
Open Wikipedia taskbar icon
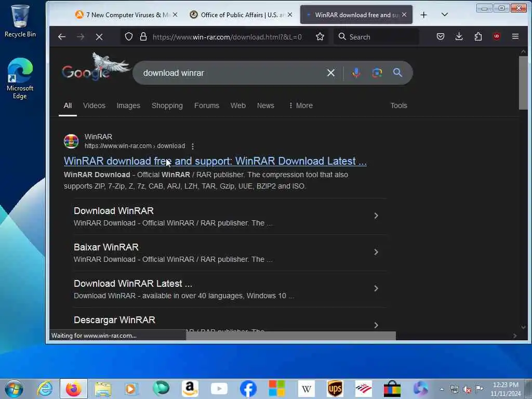(307, 389)
